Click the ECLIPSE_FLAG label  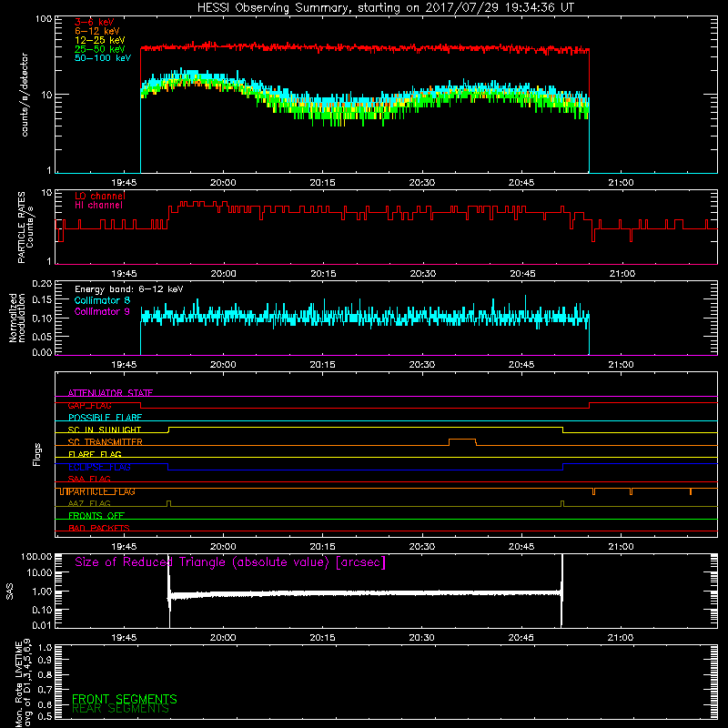click(x=99, y=467)
